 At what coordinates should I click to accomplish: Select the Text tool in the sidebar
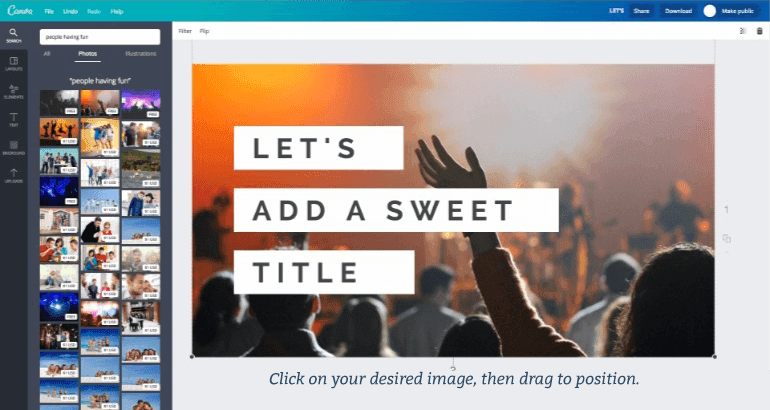tap(13, 119)
